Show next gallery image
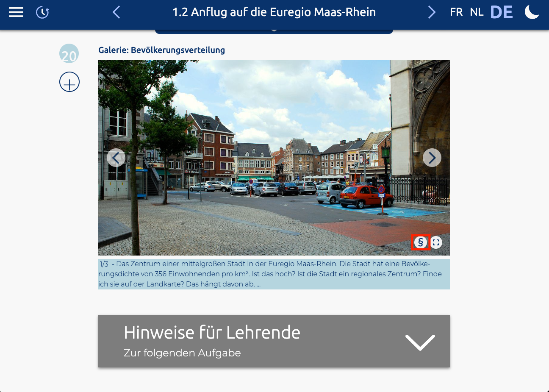The width and height of the screenshot is (549, 392). [432, 158]
